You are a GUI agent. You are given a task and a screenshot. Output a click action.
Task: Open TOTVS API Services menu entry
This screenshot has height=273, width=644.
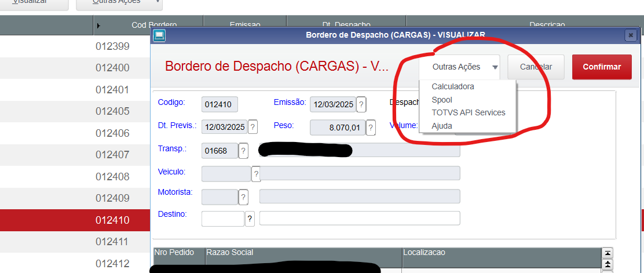[469, 112]
